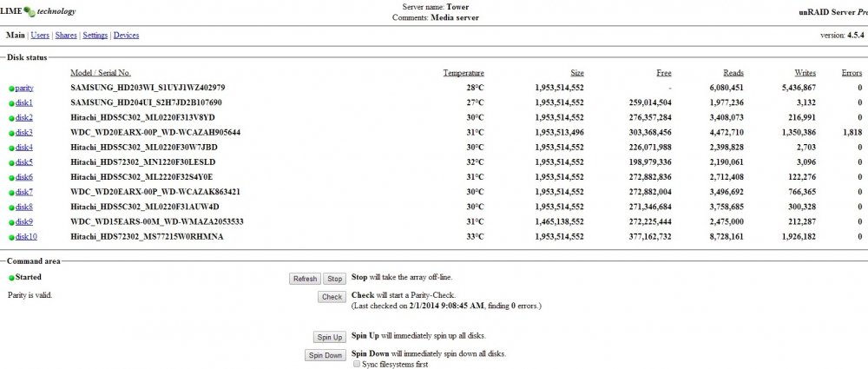Click the green status dot beside disk3

point(11,133)
